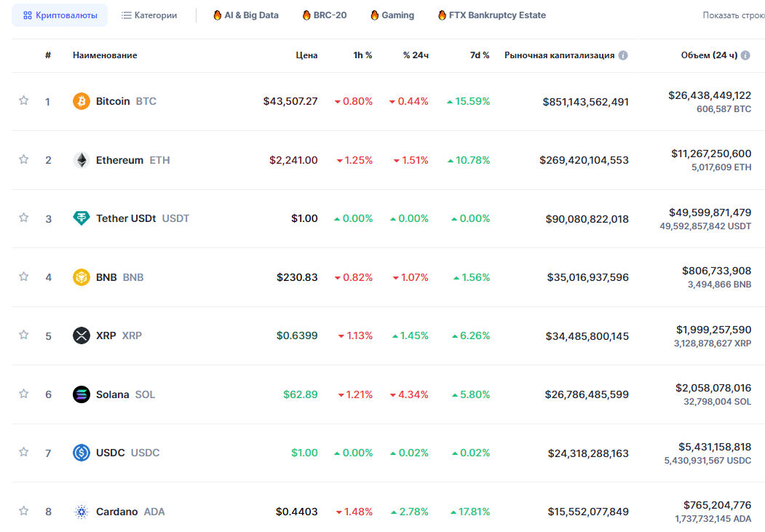Click XRP price $0.6399

pyautogui.click(x=297, y=336)
